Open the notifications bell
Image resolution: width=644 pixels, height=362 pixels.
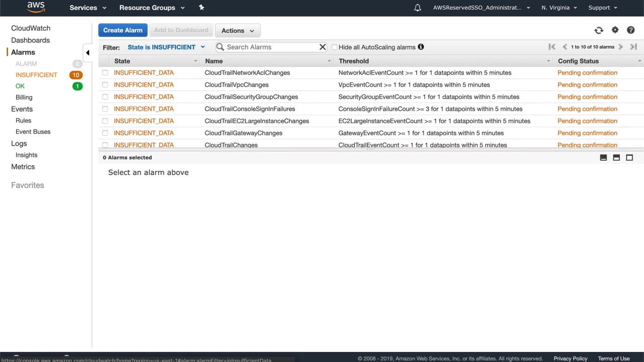(418, 8)
